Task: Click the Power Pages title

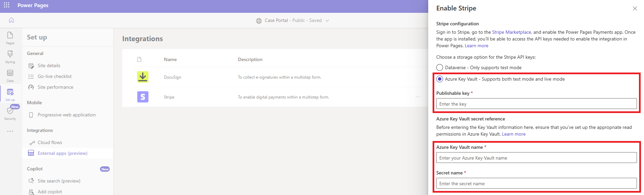Action: coord(33,5)
